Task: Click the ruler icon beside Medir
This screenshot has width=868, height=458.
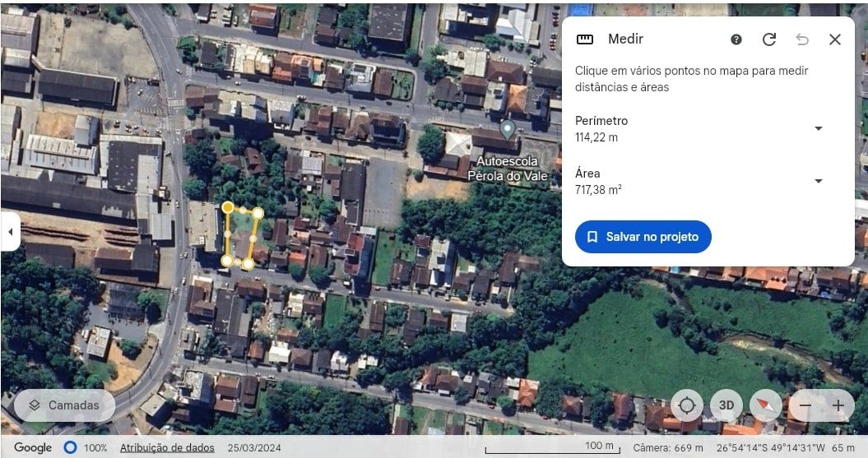Action: pos(585,39)
